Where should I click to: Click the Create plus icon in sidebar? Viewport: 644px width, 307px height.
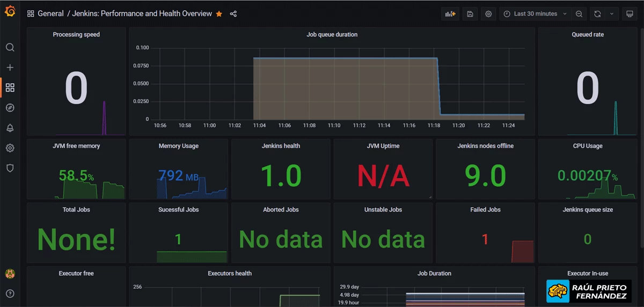tap(10, 68)
